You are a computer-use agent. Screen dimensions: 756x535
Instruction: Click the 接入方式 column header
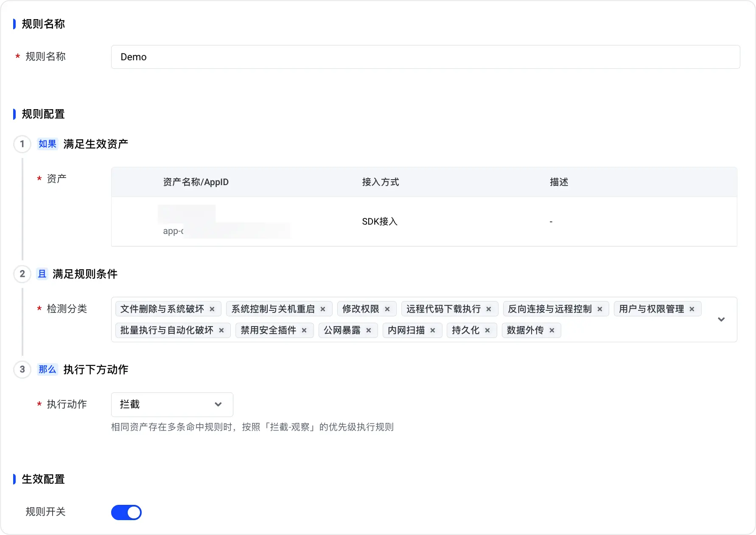point(381,182)
